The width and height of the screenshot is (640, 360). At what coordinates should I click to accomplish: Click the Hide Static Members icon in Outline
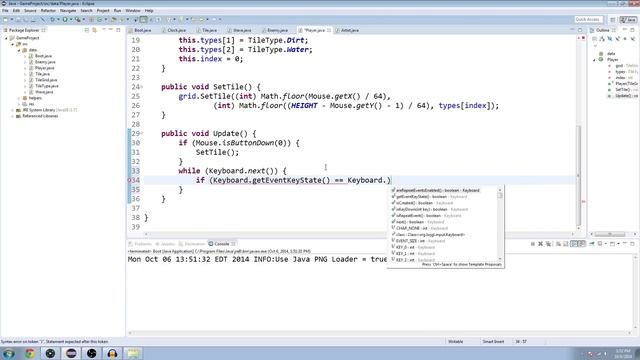pos(618,39)
